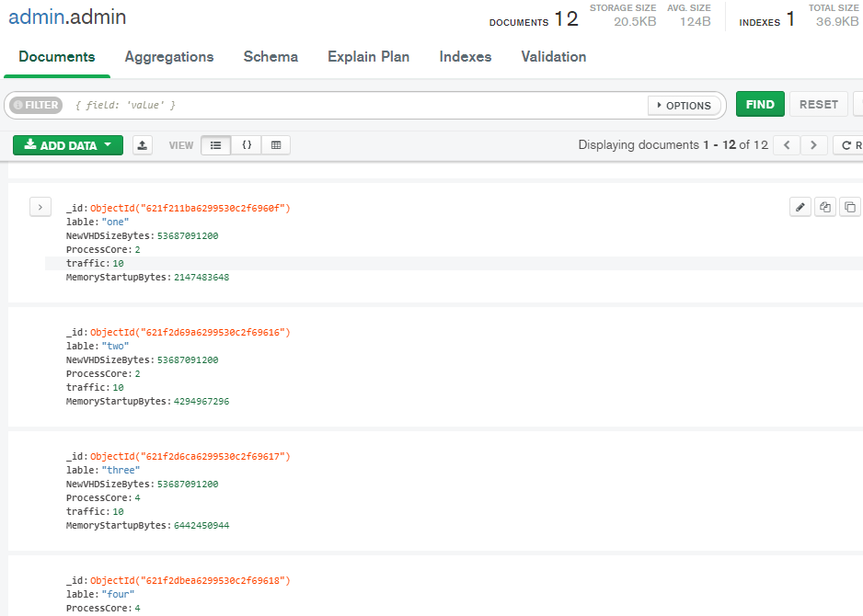This screenshot has height=616, width=863.
Task: Edit the document labeled "one" with the pencil icon
Action: tap(800, 207)
